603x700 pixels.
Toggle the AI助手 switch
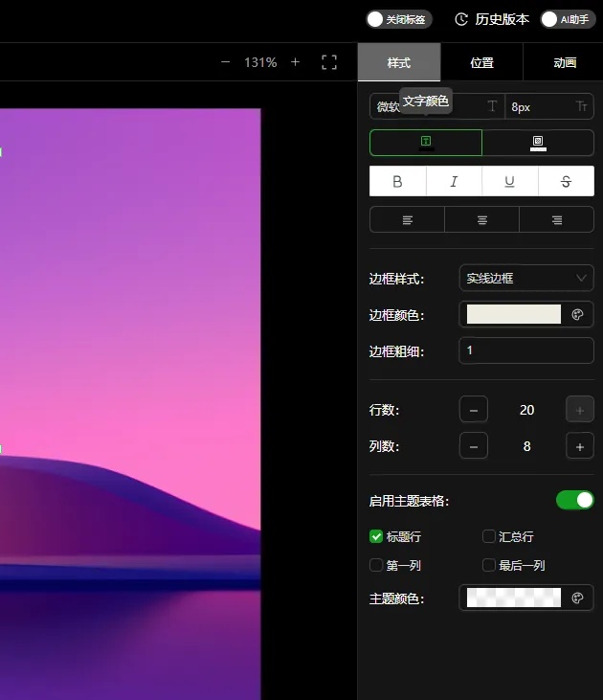point(568,19)
